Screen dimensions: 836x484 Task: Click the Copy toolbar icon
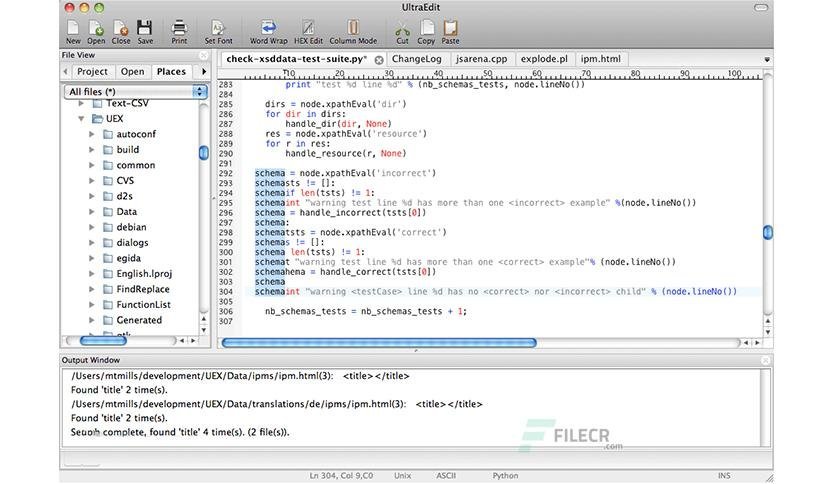tap(426, 28)
